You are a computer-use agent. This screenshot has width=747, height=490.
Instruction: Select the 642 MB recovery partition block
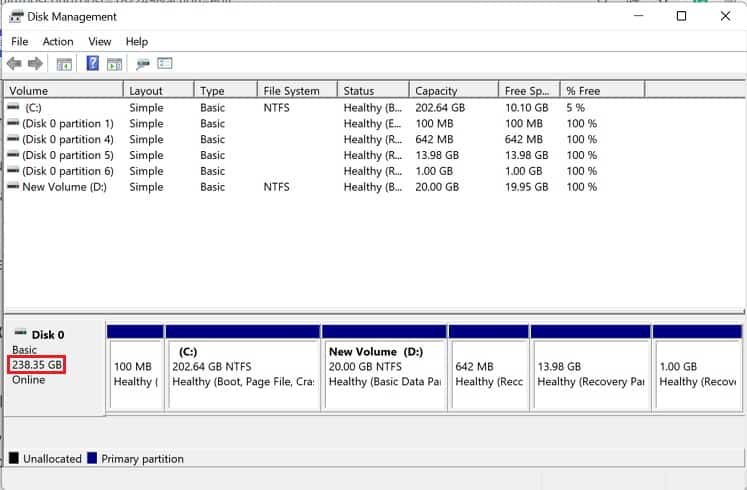pyautogui.click(x=489, y=367)
